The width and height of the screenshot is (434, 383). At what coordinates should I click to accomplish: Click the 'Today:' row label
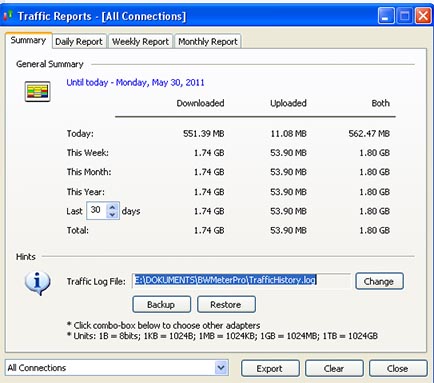coord(80,134)
